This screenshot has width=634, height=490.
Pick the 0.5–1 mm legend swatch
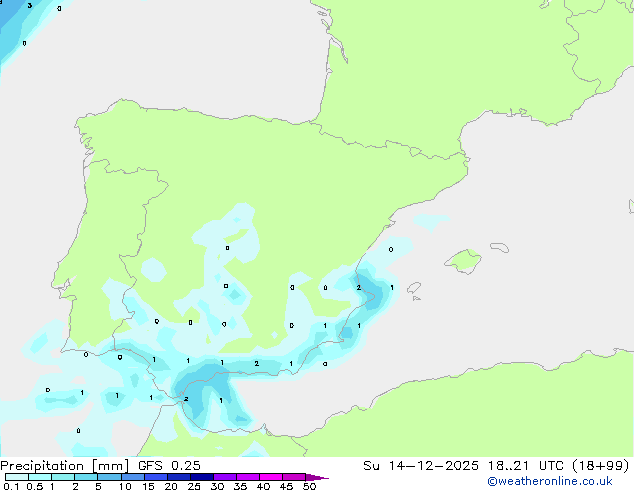tap(40, 477)
